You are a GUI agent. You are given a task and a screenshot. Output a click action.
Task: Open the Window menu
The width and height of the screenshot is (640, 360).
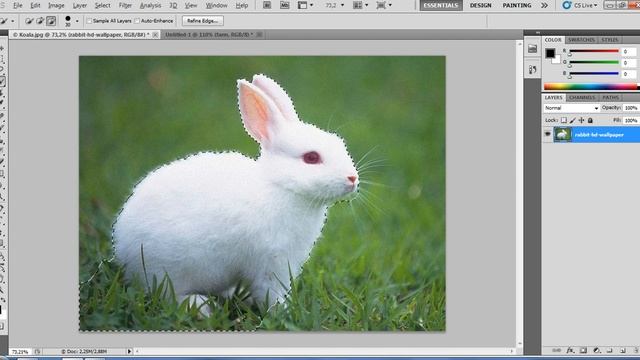pyautogui.click(x=216, y=5)
